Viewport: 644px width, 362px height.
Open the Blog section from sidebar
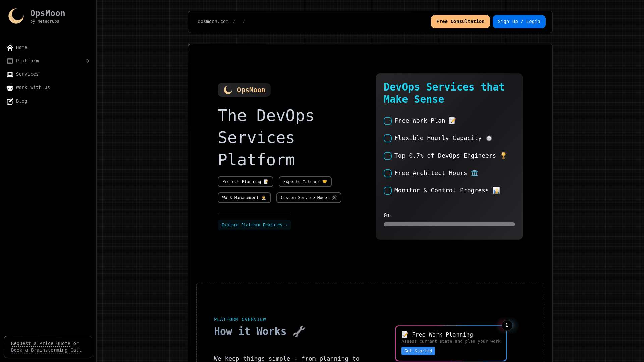tap(21, 101)
